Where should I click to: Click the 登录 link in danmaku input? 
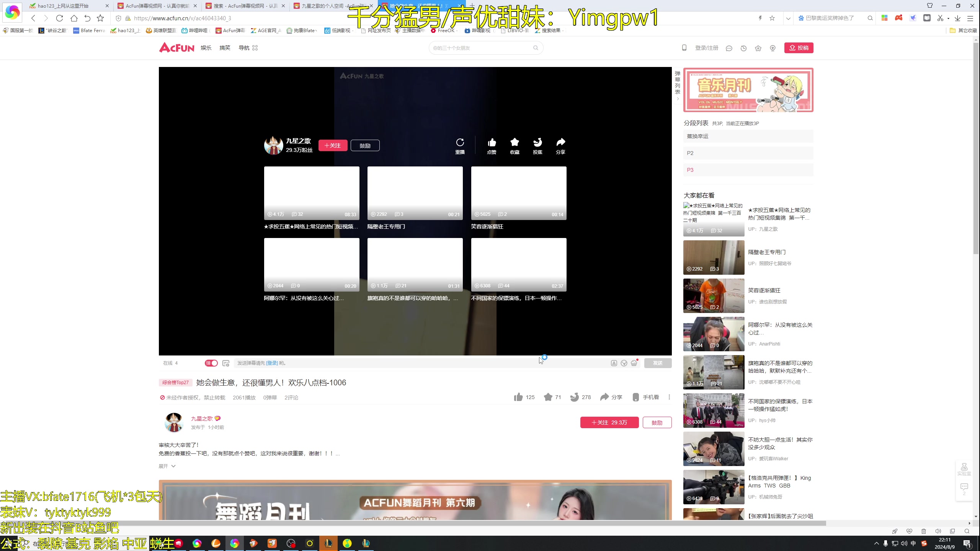pyautogui.click(x=272, y=363)
